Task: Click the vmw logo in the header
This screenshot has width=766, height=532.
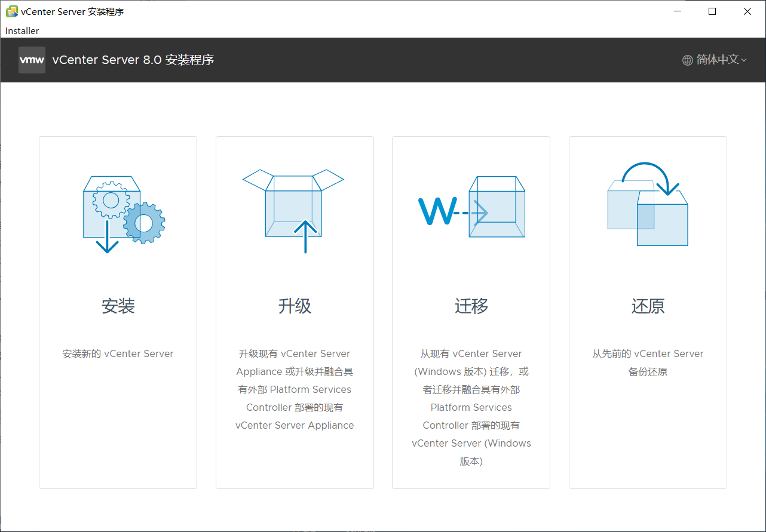Action: click(32, 60)
